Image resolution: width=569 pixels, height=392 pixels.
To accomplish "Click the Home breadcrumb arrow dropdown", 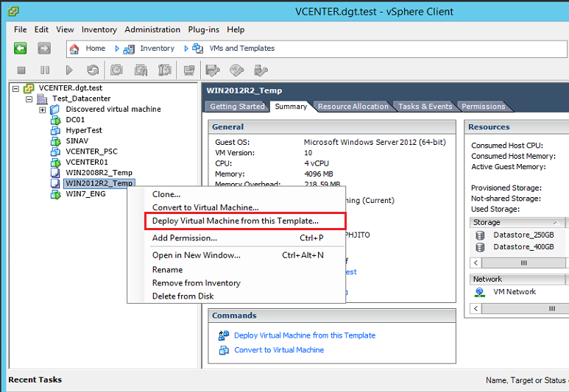I will (117, 49).
